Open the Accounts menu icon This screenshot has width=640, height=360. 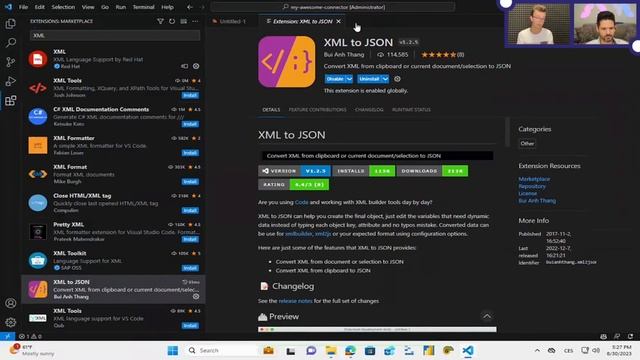tap(11, 303)
